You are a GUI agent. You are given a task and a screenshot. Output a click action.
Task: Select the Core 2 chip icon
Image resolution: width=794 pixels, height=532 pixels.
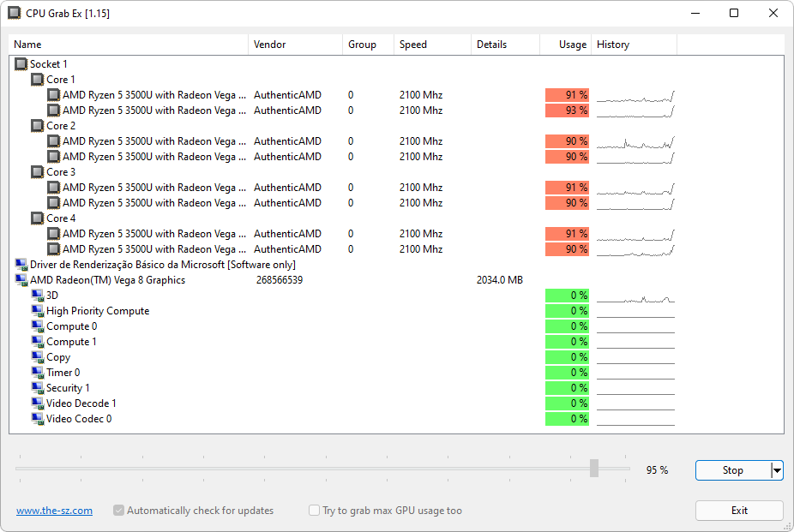pyautogui.click(x=38, y=126)
